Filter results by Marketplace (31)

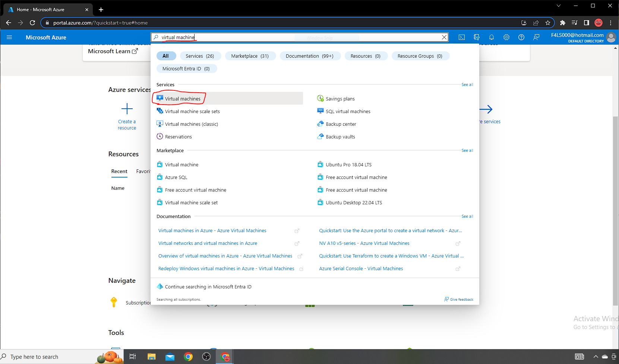(250, 56)
